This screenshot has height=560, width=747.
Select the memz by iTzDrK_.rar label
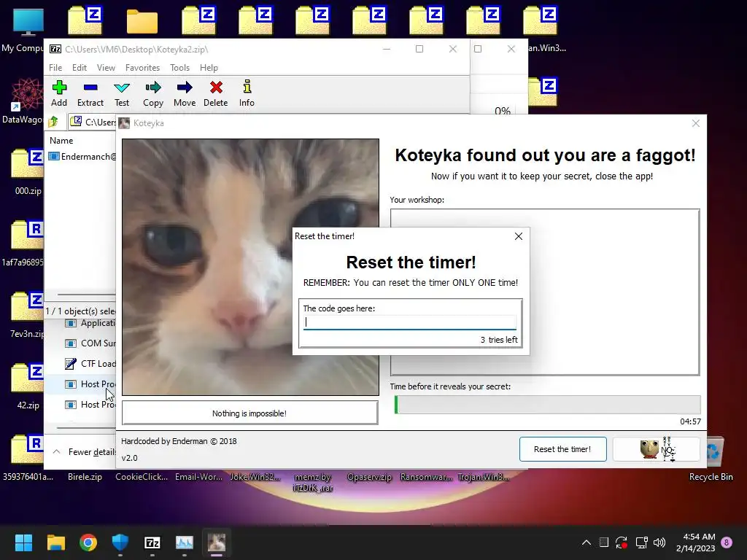[313, 482]
